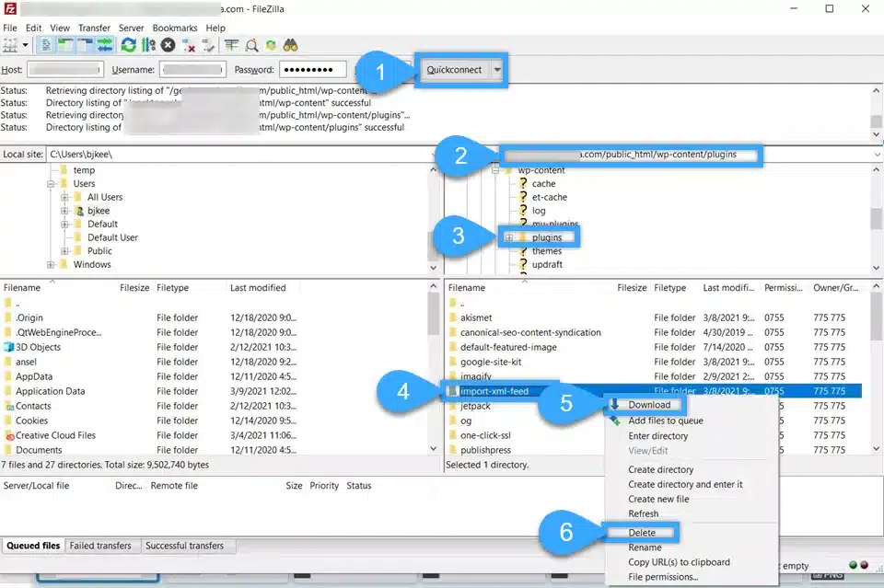This screenshot has width=884, height=588.
Task: Sort remote list by Filesize column
Action: tap(632, 288)
